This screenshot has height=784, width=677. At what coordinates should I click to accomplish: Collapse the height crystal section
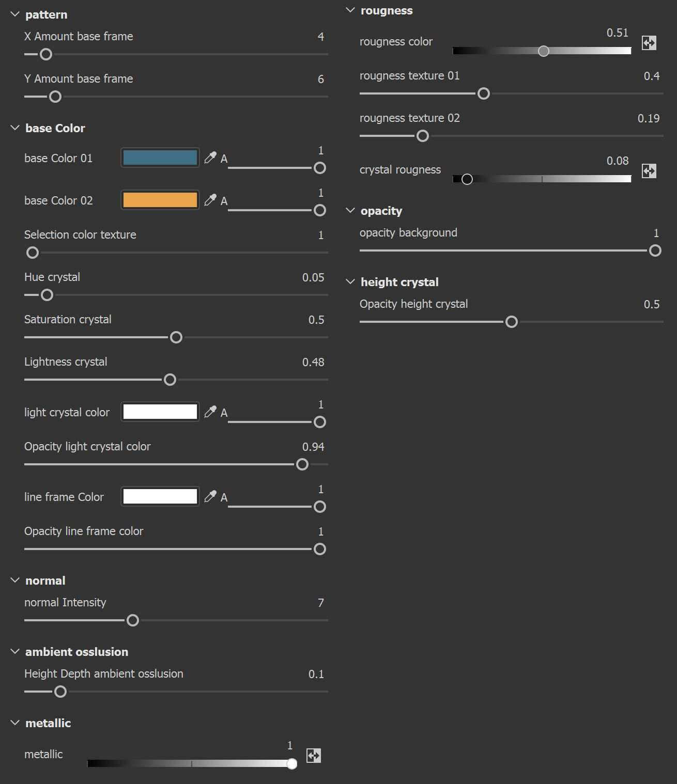(x=350, y=282)
